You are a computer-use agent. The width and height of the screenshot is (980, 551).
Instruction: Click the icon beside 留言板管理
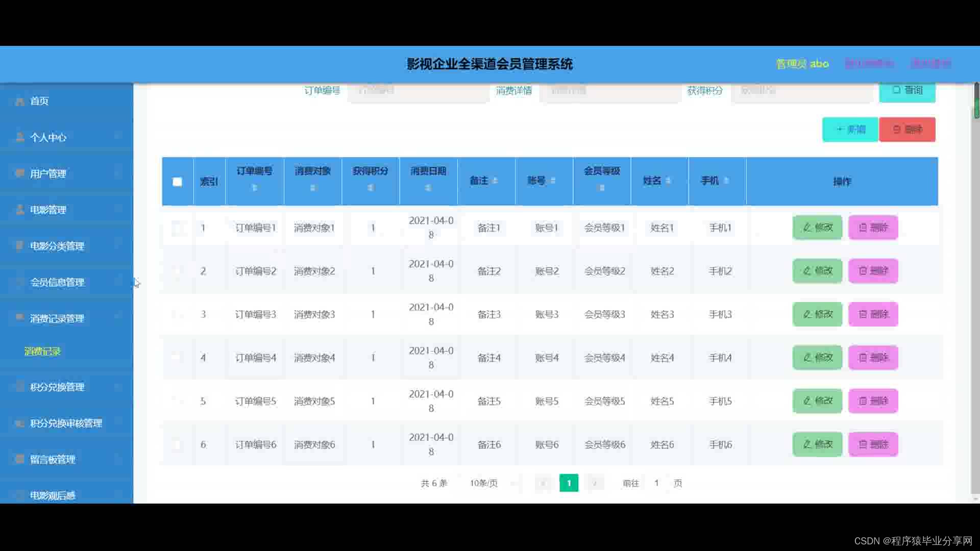tap(20, 459)
